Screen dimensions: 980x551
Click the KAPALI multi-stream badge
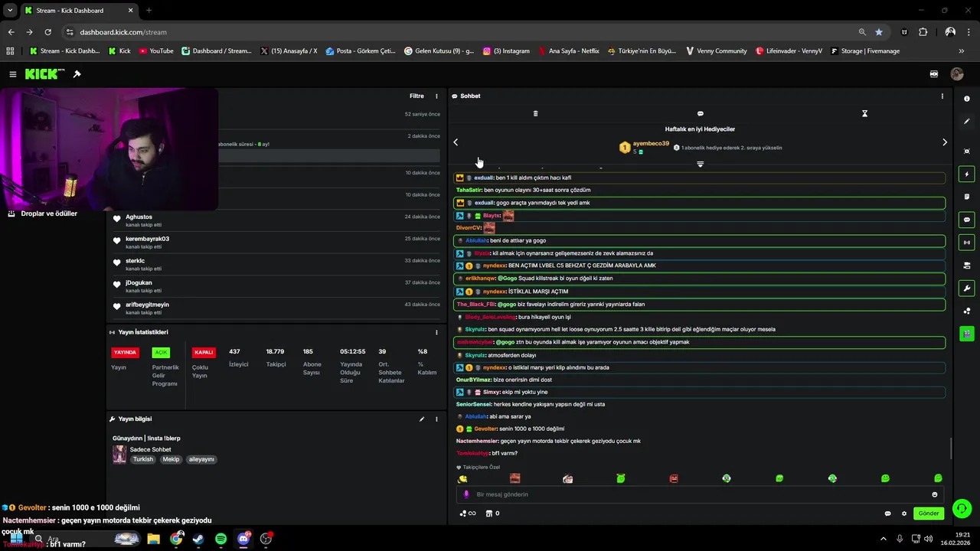click(x=204, y=353)
